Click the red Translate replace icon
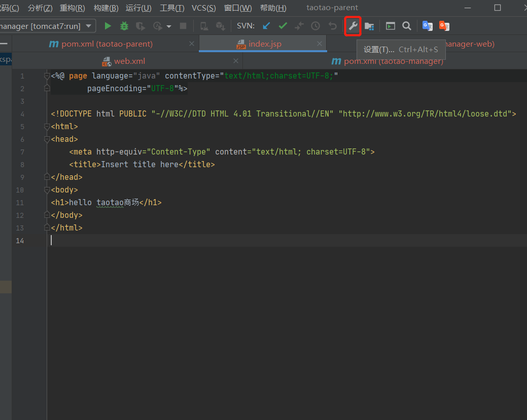 444,26
